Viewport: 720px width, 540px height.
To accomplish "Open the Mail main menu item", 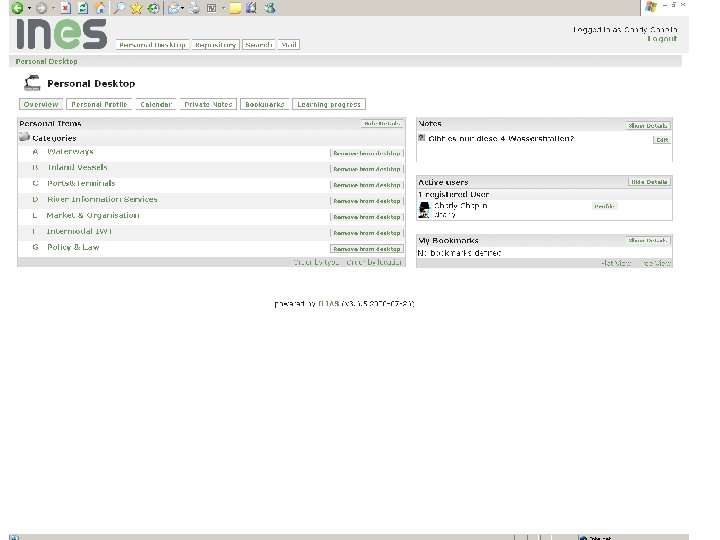I will click(289, 45).
